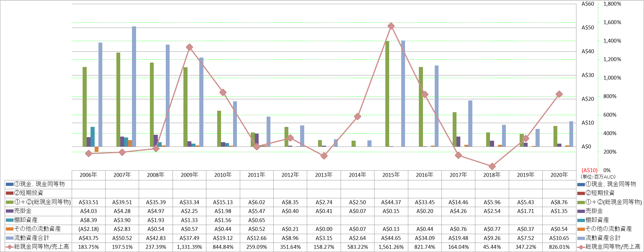
Task: Click the 2014年 column header
Action: point(357,175)
